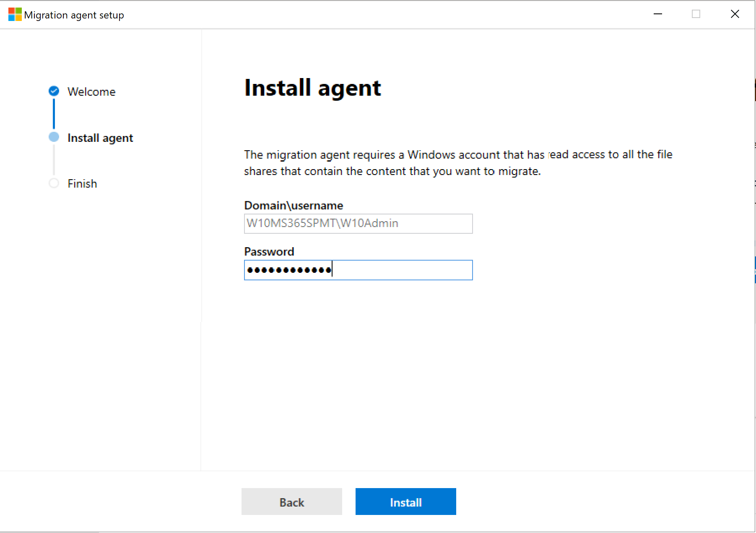Focus the Password entry box
756x533 pixels.
[358, 270]
